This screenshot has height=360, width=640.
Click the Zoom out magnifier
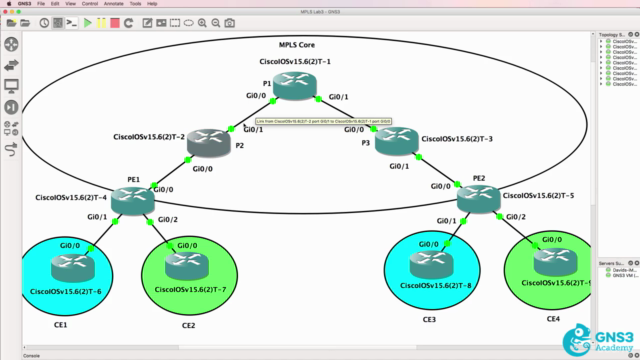click(x=216, y=23)
